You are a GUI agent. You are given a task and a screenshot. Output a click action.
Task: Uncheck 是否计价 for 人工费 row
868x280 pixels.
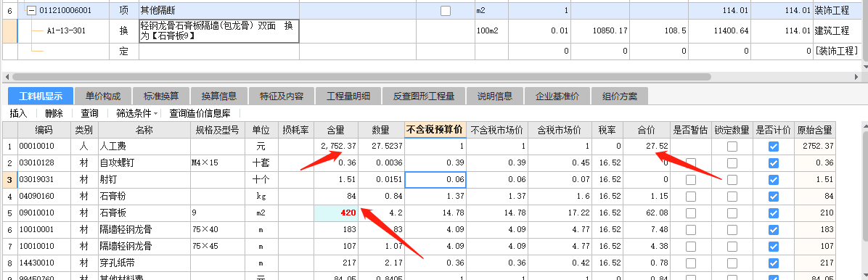[x=774, y=147]
